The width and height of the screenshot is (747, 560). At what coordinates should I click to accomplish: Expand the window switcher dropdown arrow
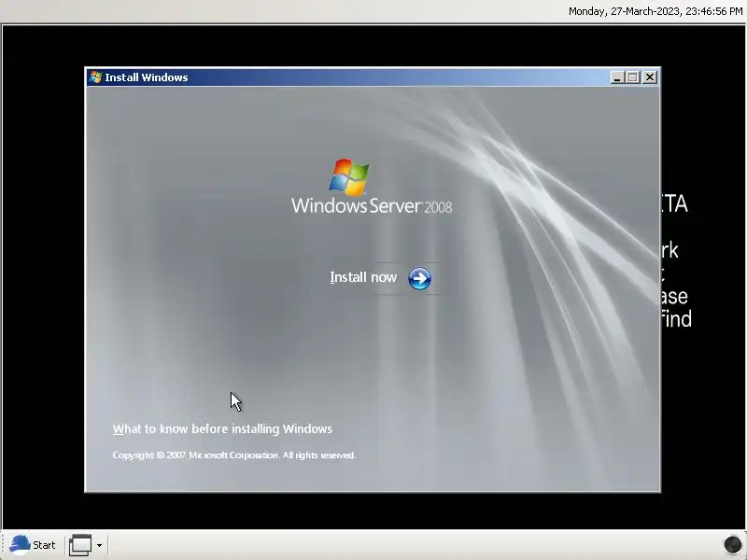pos(99,545)
